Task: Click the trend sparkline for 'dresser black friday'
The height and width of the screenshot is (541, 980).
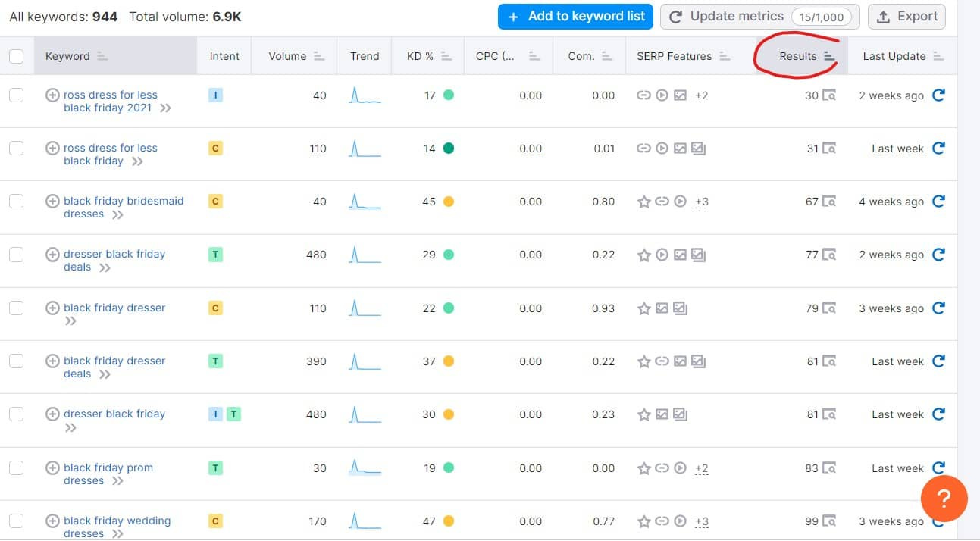Action: [x=365, y=414]
